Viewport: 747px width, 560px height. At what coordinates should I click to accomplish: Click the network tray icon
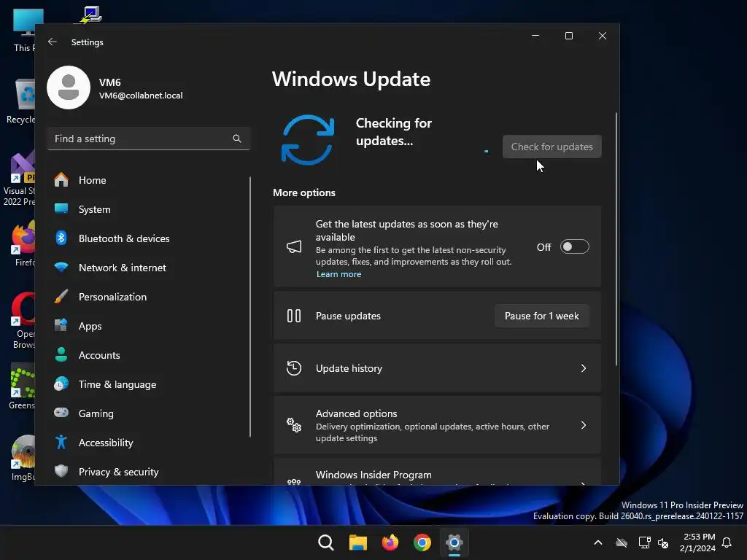point(644,542)
